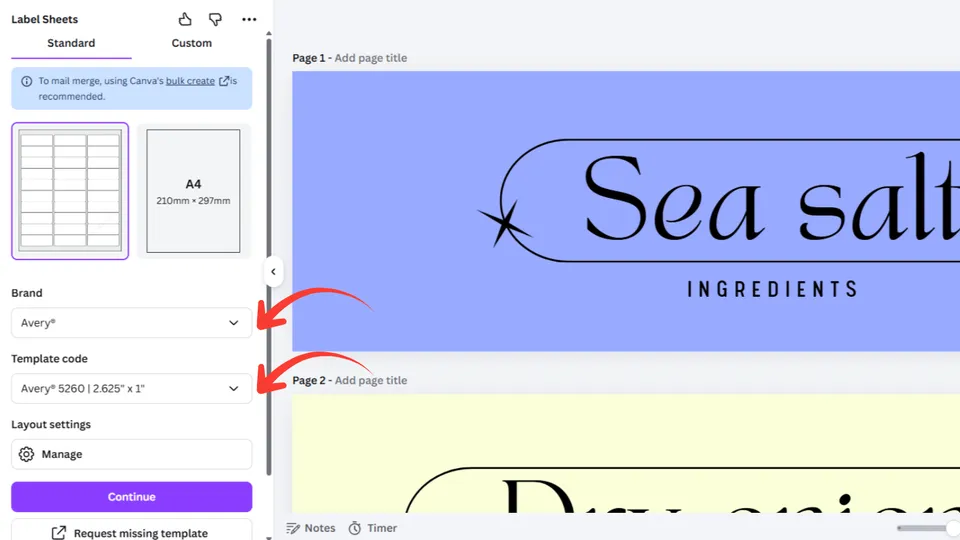Screen dimensions: 960x540
Task: Click the Notes icon in bottom bar
Action: pos(293,528)
